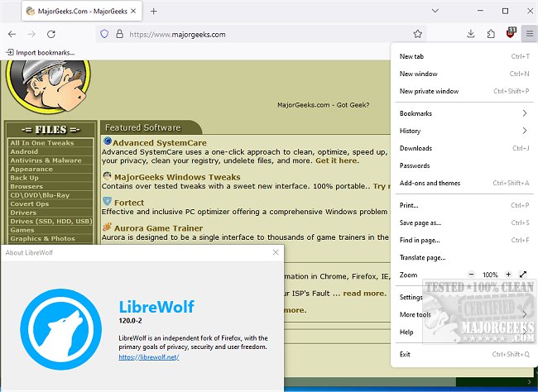Click the zoom out minus button
Screen dimensions: 538x392
point(472,275)
